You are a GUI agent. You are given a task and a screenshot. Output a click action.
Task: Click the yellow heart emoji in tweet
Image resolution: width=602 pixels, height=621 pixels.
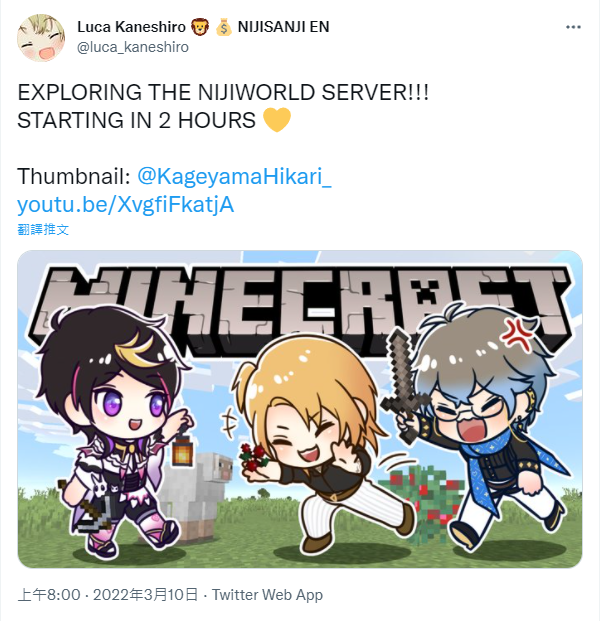pos(277,120)
